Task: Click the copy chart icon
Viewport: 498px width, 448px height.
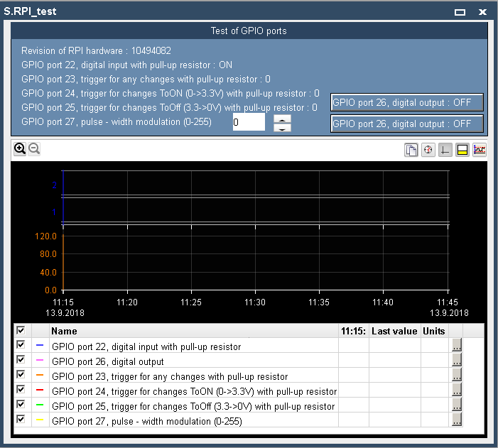Action: [x=411, y=151]
